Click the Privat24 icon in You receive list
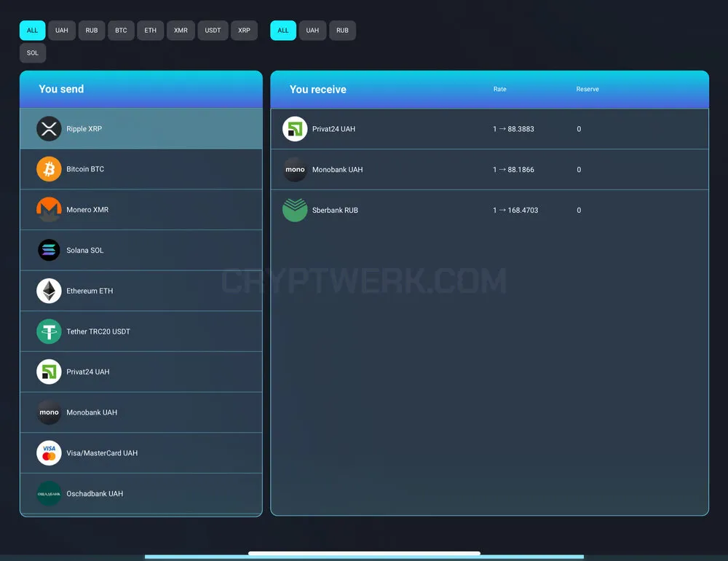 coord(295,129)
